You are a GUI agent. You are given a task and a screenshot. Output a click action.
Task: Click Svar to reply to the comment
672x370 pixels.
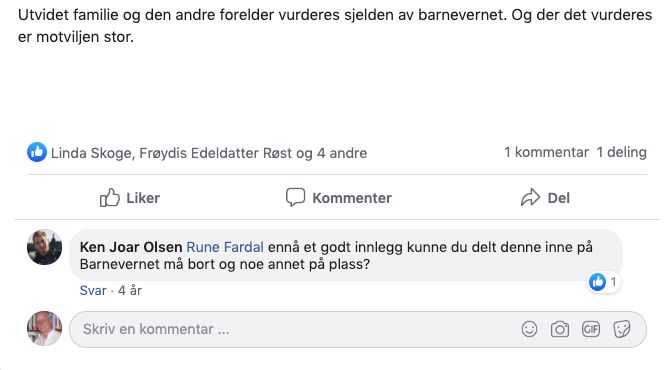[93, 291]
